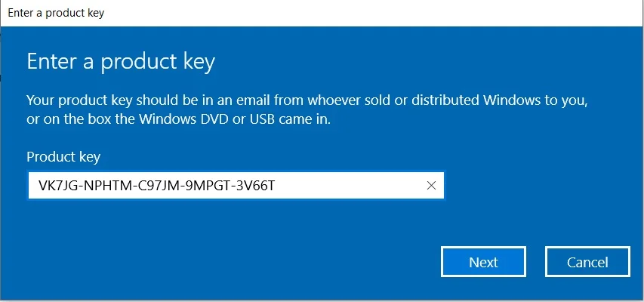Click the 'Product key' field label
This screenshot has width=644, height=302.
point(63,157)
